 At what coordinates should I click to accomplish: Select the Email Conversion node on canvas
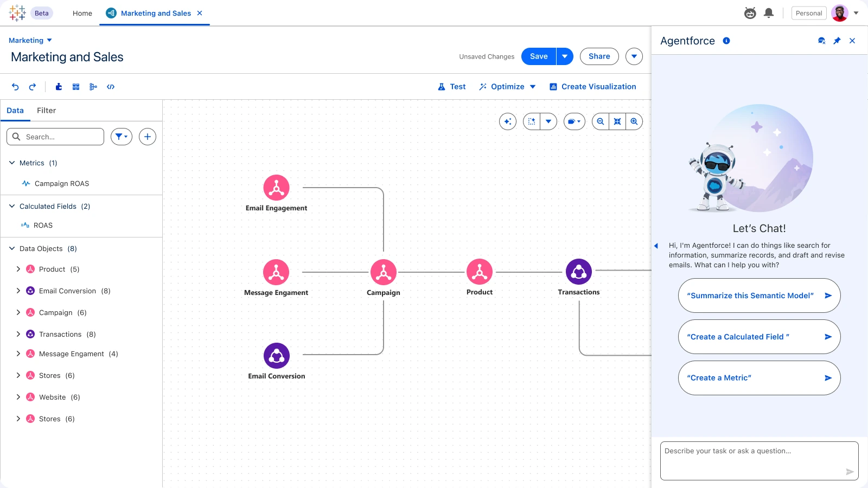coord(277,356)
